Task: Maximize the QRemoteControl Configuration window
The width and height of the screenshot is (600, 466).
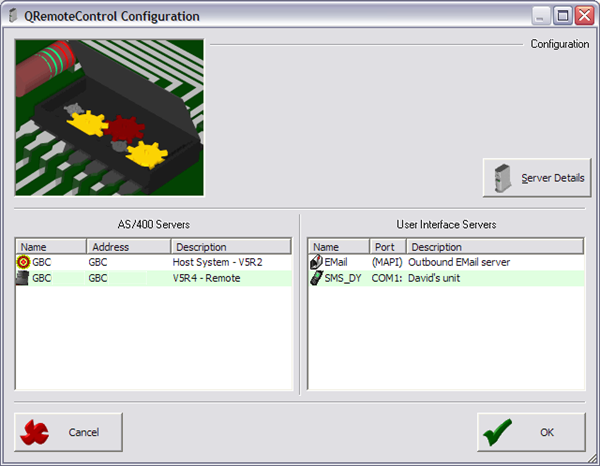Action: (562, 16)
